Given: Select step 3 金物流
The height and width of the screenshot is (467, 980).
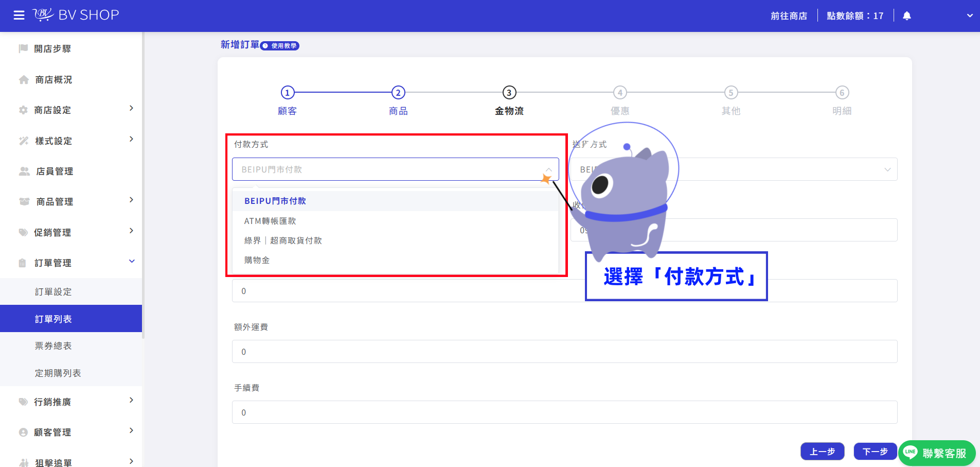Looking at the screenshot, I should (x=509, y=101).
